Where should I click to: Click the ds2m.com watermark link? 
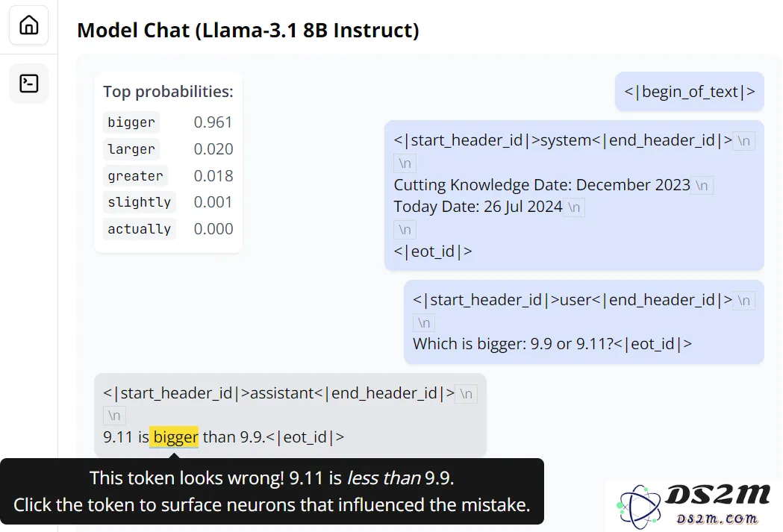tap(717, 519)
